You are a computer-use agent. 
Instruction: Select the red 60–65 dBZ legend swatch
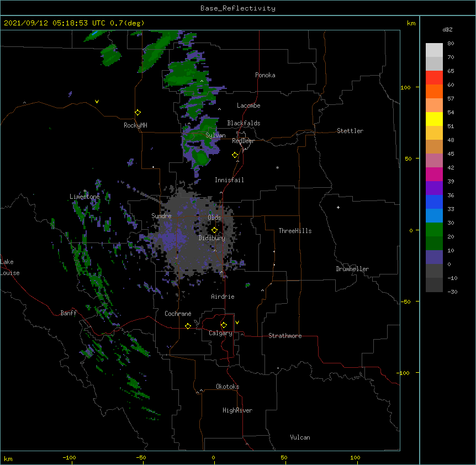click(x=434, y=78)
